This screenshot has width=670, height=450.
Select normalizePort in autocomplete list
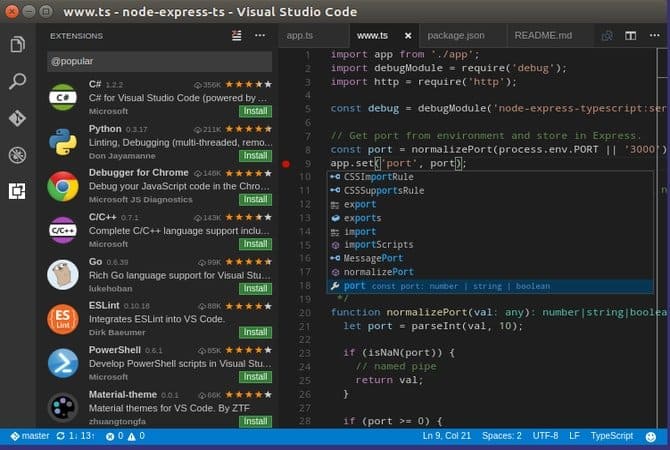pos(490,272)
